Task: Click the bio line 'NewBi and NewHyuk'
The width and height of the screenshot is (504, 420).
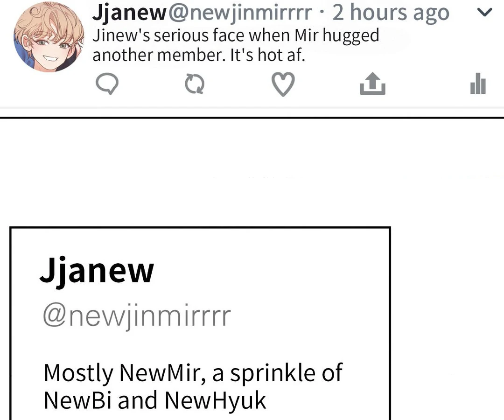Action: [x=155, y=400]
